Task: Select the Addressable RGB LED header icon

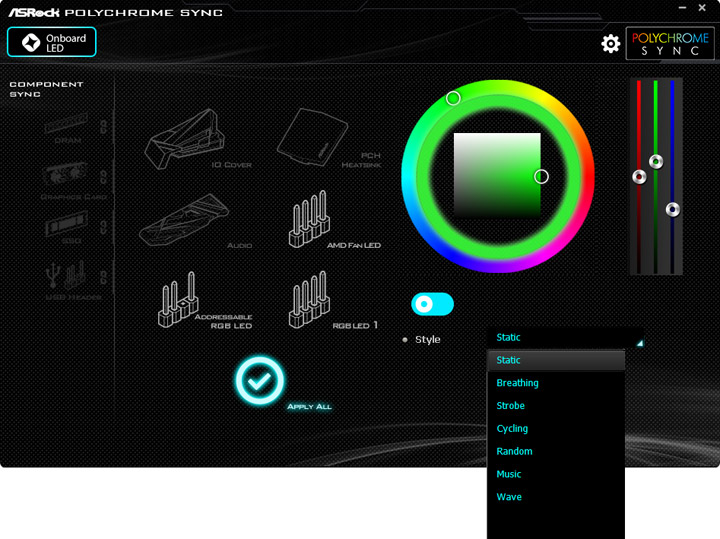Action: [178, 299]
